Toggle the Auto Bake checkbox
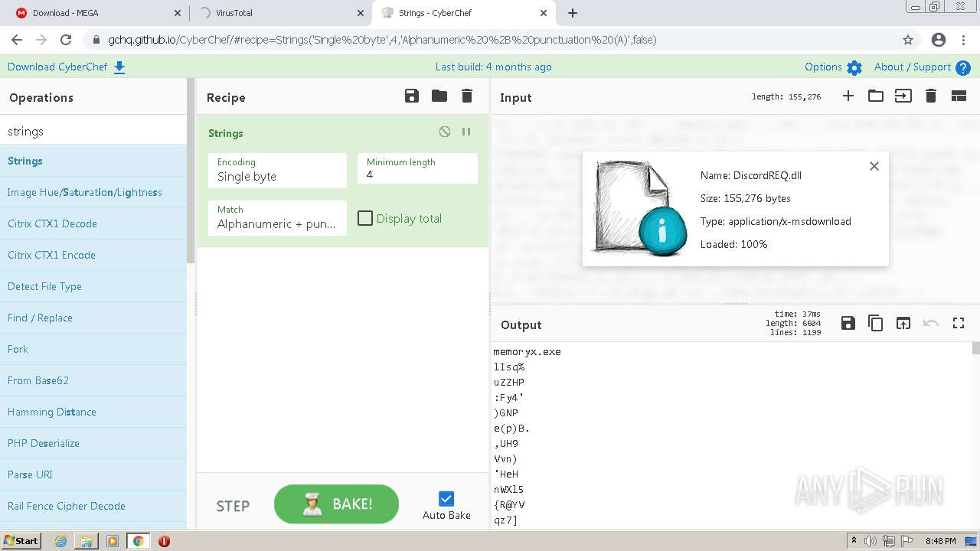980x551 pixels. point(446,498)
